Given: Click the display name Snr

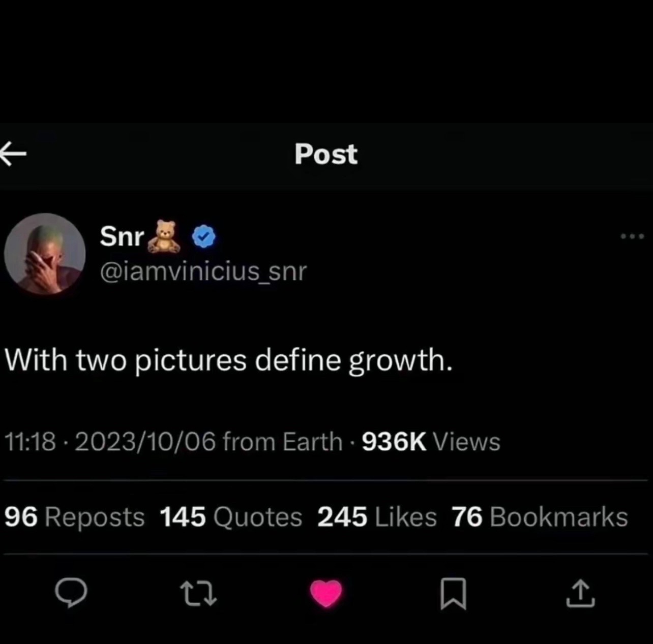Looking at the screenshot, I should click(x=122, y=236).
